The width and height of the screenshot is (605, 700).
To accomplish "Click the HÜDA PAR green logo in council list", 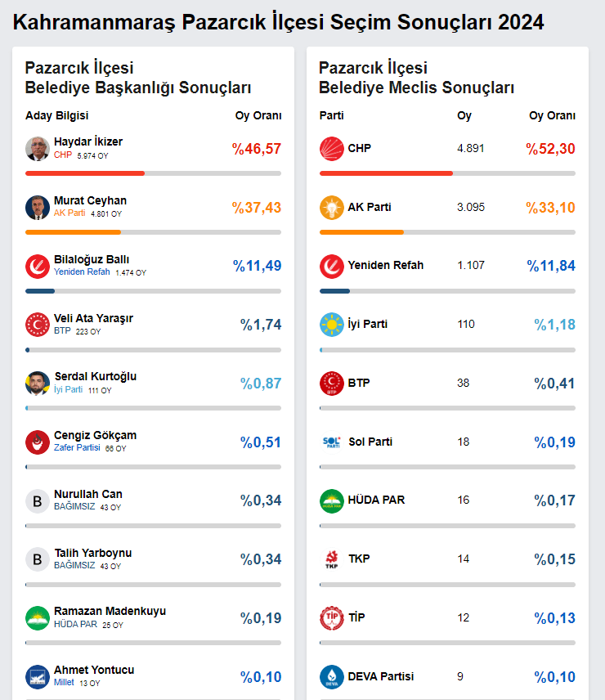I will coord(332,500).
